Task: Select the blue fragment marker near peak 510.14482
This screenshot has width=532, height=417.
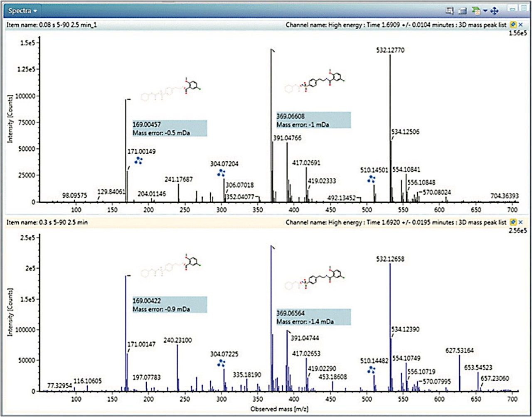Action: [x=371, y=369]
